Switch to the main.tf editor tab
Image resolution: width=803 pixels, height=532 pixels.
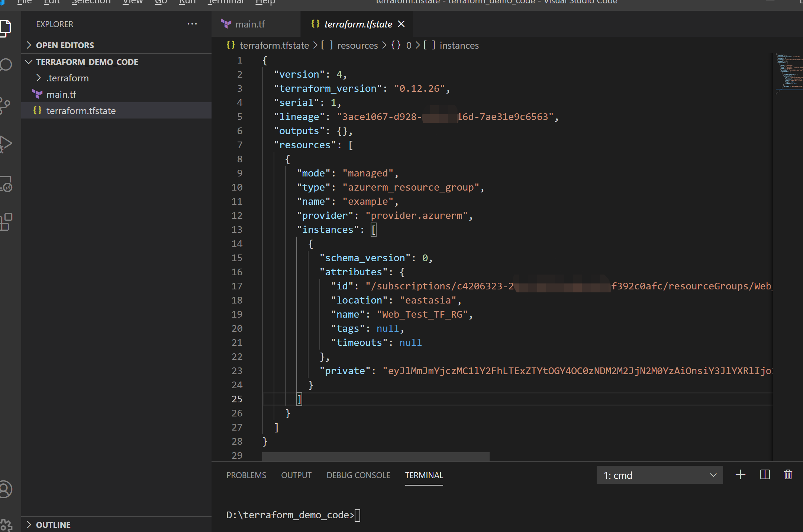(x=249, y=24)
